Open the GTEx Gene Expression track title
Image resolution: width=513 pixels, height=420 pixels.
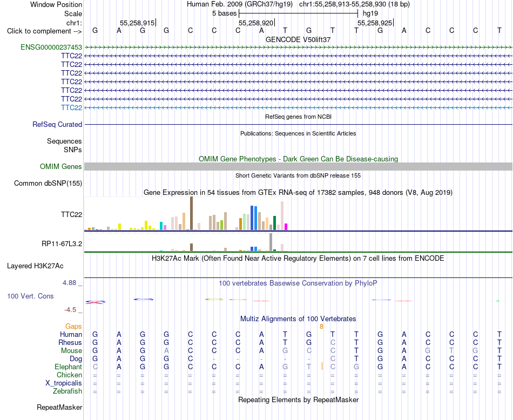coord(298,193)
